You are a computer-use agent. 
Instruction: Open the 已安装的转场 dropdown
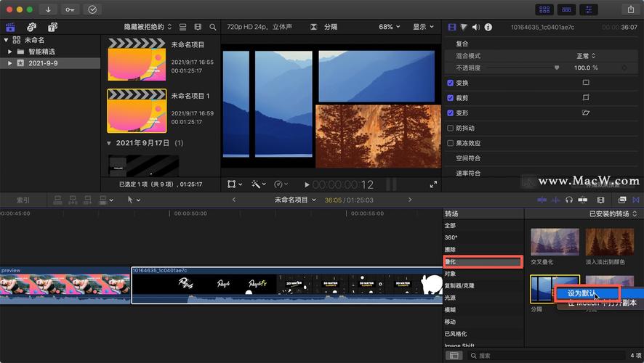(x=613, y=213)
